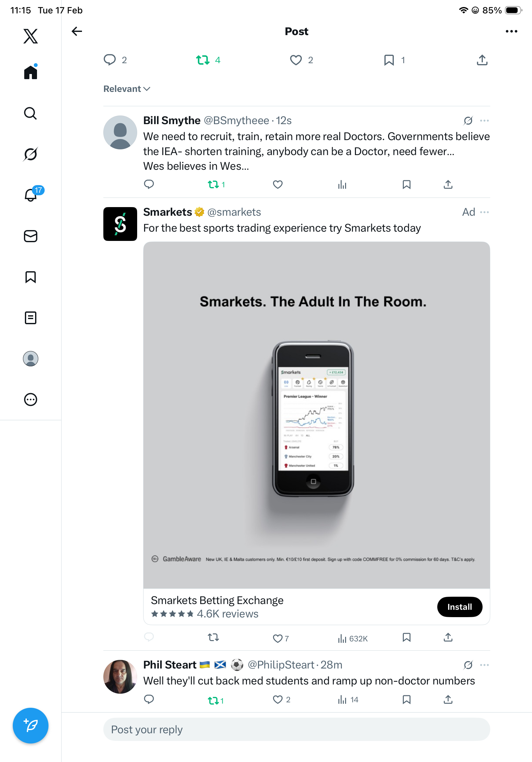This screenshot has width=532, height=762.
Task: Open the Smarkets ad image
Action: [x=316, y=415]
